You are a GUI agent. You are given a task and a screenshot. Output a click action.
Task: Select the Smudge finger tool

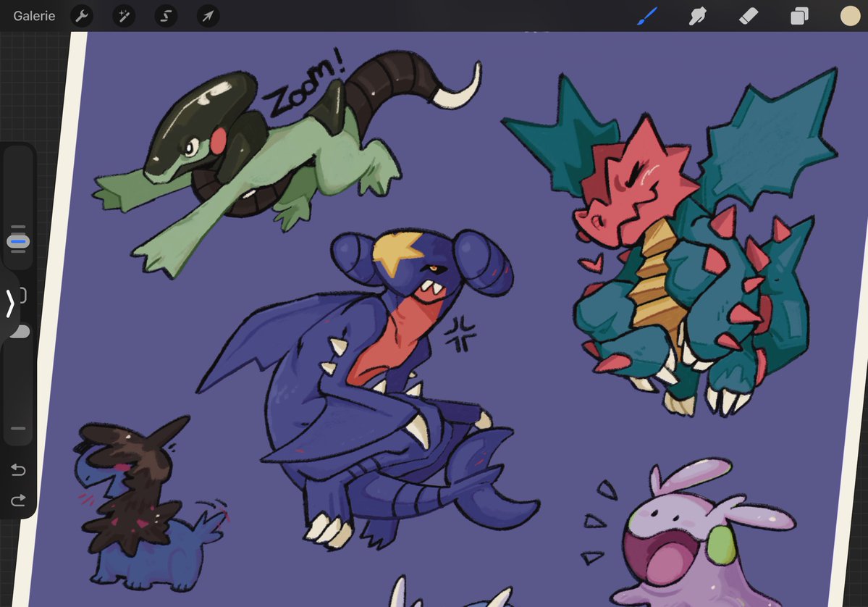point(697,16)
